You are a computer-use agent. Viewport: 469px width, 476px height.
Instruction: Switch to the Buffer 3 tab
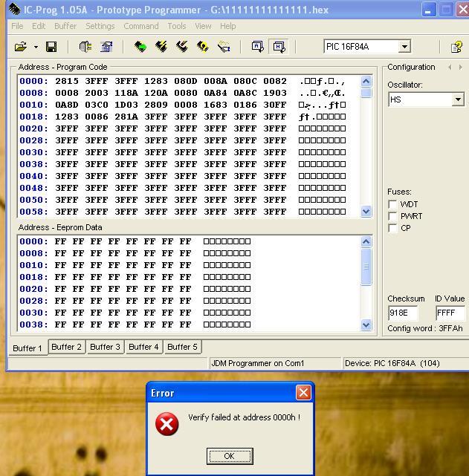[105, 347]
